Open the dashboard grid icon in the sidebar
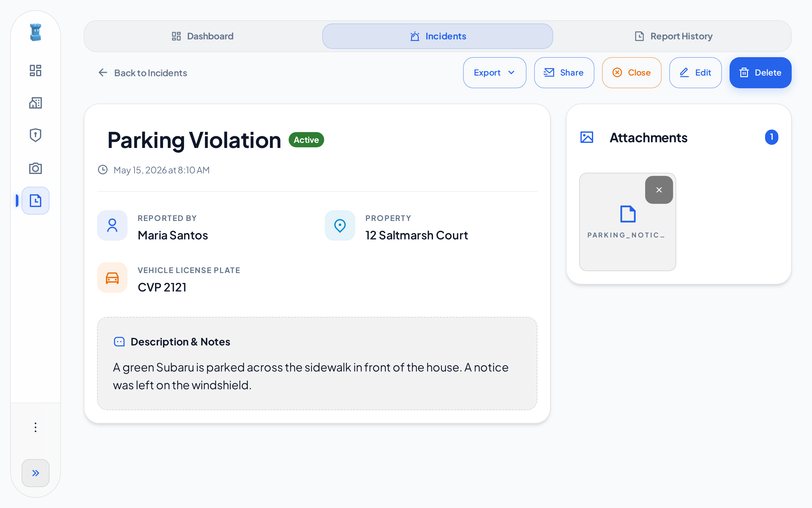The height and width of the screenshot is (508, 812). coord(36,70)
